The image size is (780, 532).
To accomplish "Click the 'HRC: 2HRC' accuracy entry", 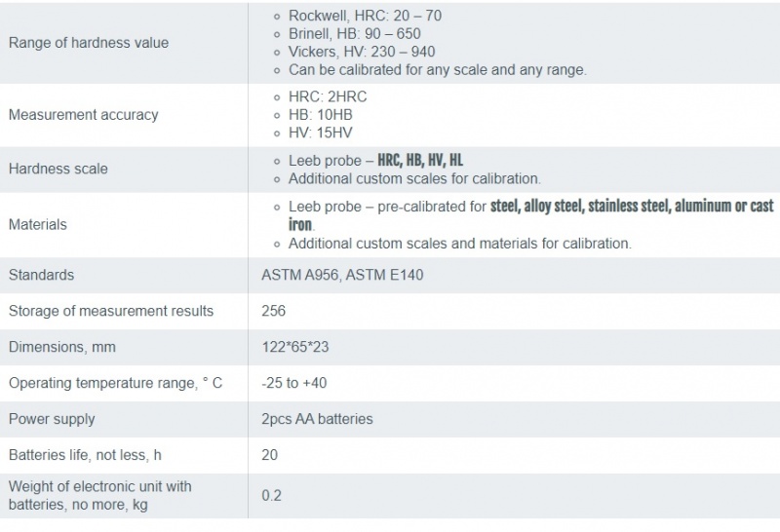I will [328, 96].
